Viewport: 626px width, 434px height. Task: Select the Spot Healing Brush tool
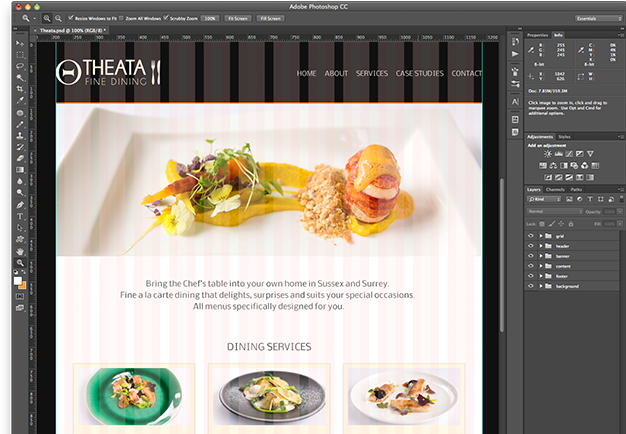pos(20,113)
